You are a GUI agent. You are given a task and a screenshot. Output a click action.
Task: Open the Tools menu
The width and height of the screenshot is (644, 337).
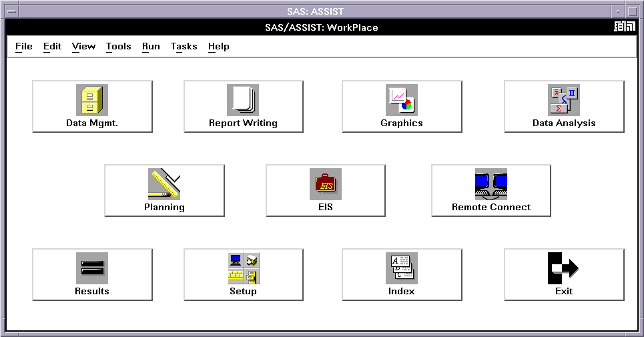(x=118, y=46)
